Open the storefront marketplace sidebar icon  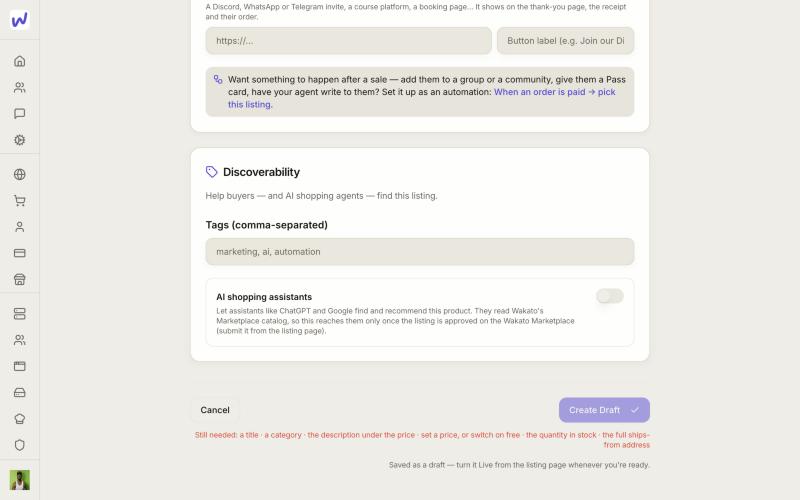pyautogui.click(x=19, y=280)
